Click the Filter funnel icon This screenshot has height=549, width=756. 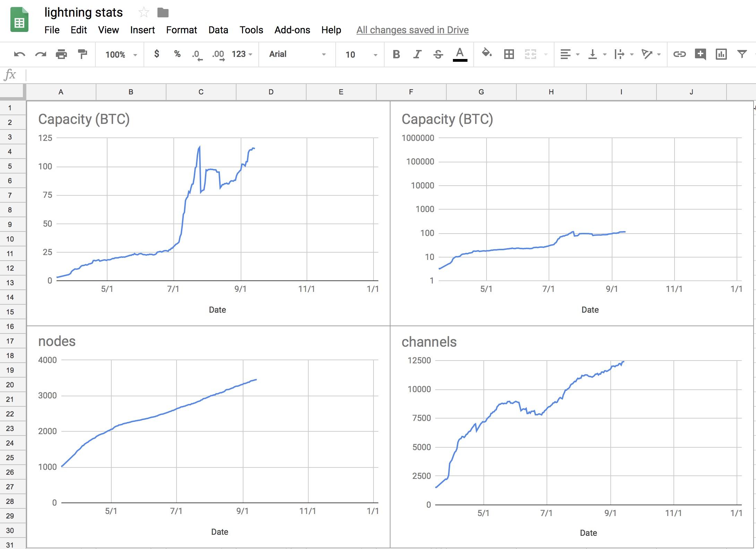742,54
